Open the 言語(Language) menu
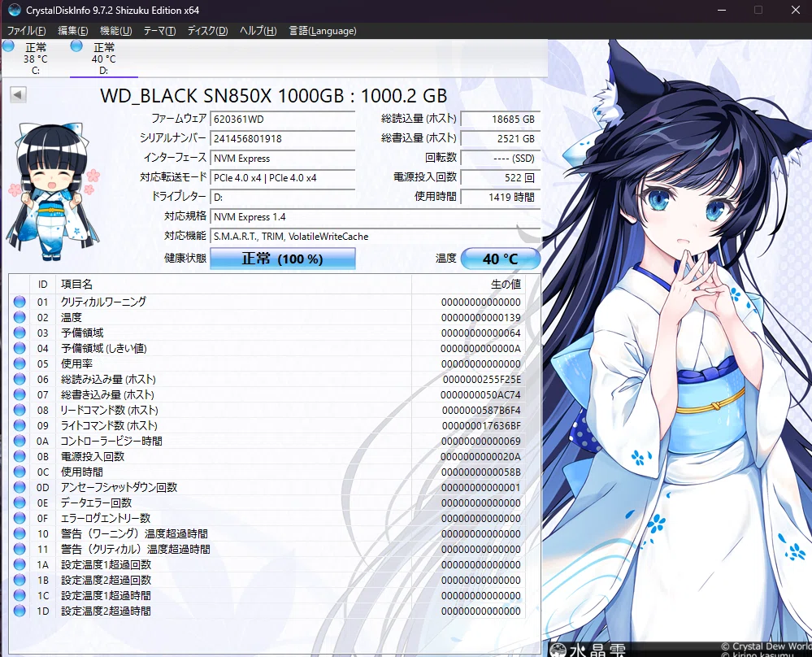Screen dimensions: 812x657 coord(323,31)
